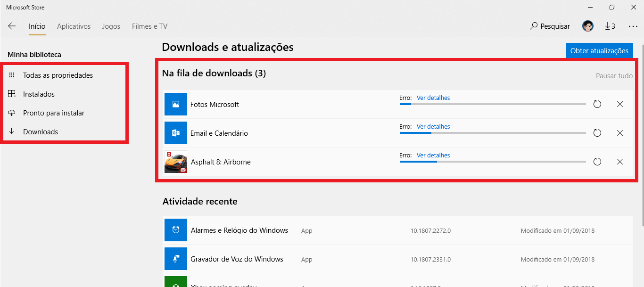Screen dimensions: 644x287
Task: Click Asphalt 8: Airborne title text
Action: pos(221,162)
